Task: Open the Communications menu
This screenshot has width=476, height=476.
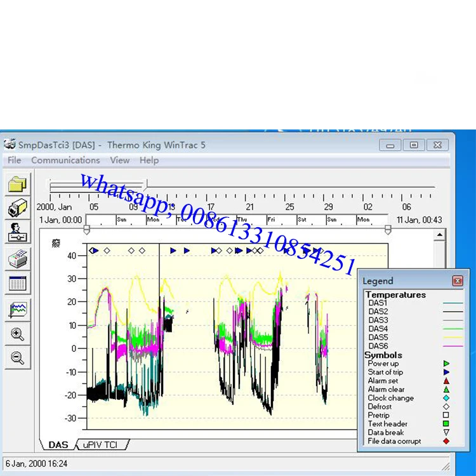Action: [65, 161]
